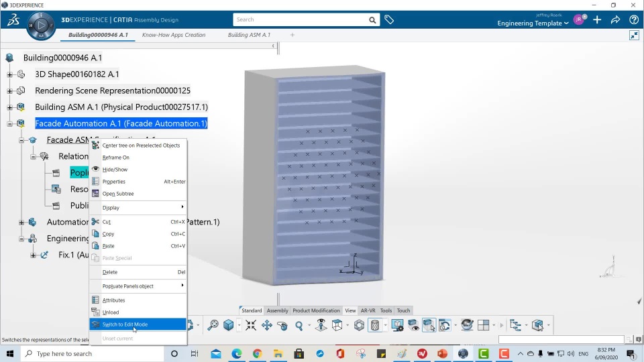Screen dimensions: 644x362
Task: Expand the 3D Shape00160182 A.1 node
Action: (9, 74)
